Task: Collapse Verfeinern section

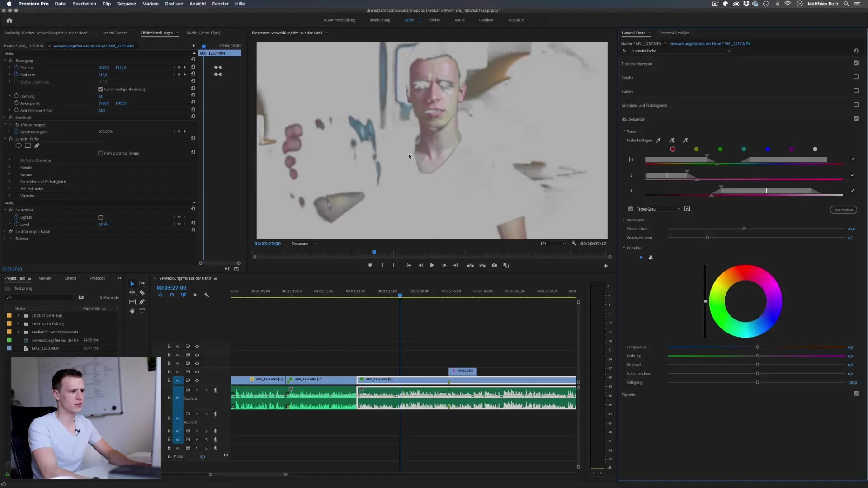Action: click(x=624, y=220)
